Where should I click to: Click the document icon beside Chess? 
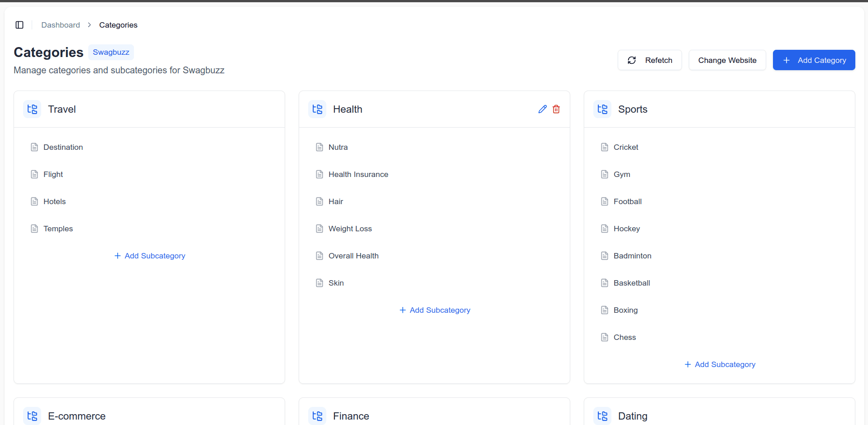(x=605, y=337)
